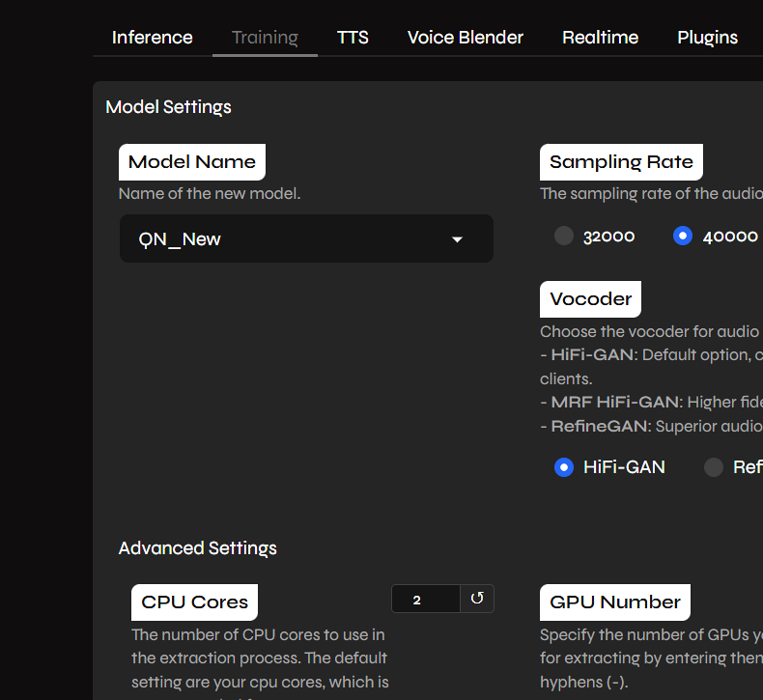Switch to the Inference tab
763x700 pixels.
click(x=153, y=38)
